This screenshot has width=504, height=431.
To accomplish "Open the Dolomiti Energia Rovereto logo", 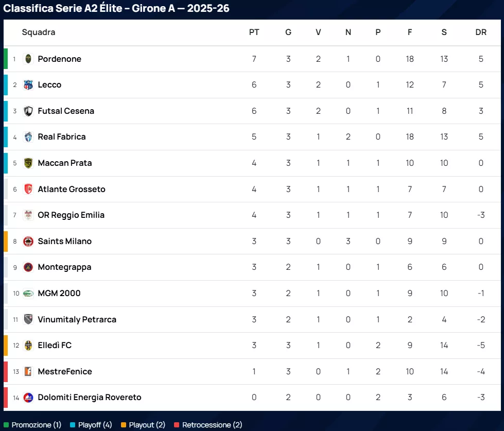I will (x=28, y=398).
